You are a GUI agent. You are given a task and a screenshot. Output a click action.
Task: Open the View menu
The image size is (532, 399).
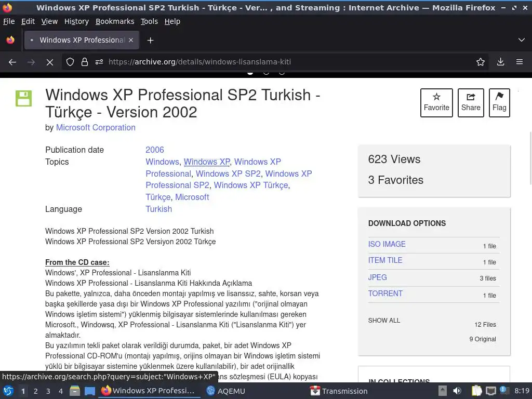click(49, 21)
